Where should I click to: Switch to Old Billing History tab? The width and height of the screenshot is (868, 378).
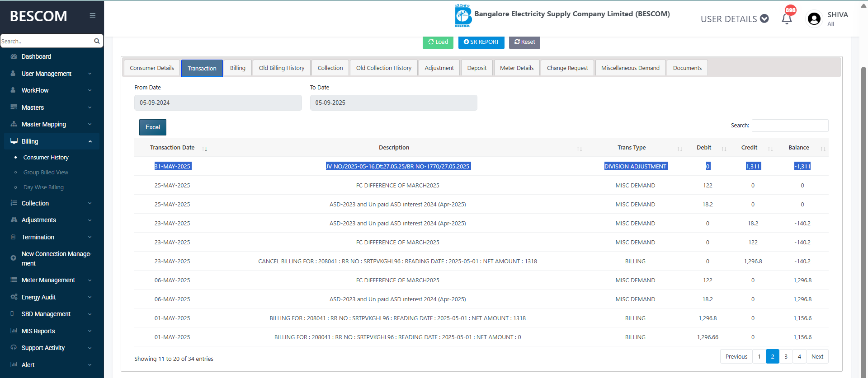[282, 68]
